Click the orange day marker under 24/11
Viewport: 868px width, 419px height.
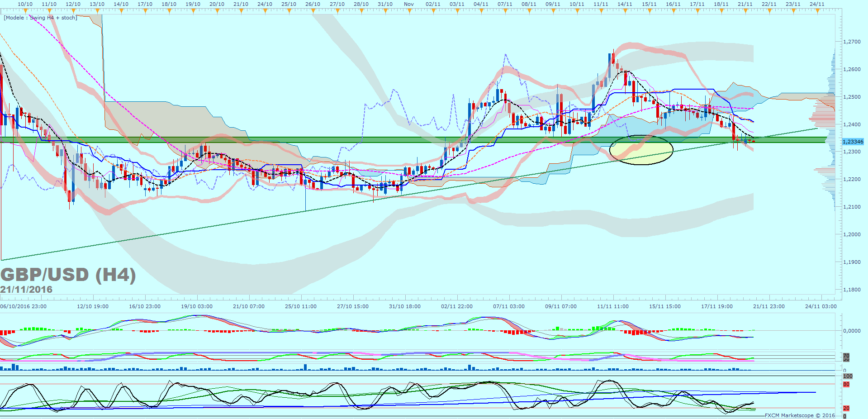coord(817,11)
